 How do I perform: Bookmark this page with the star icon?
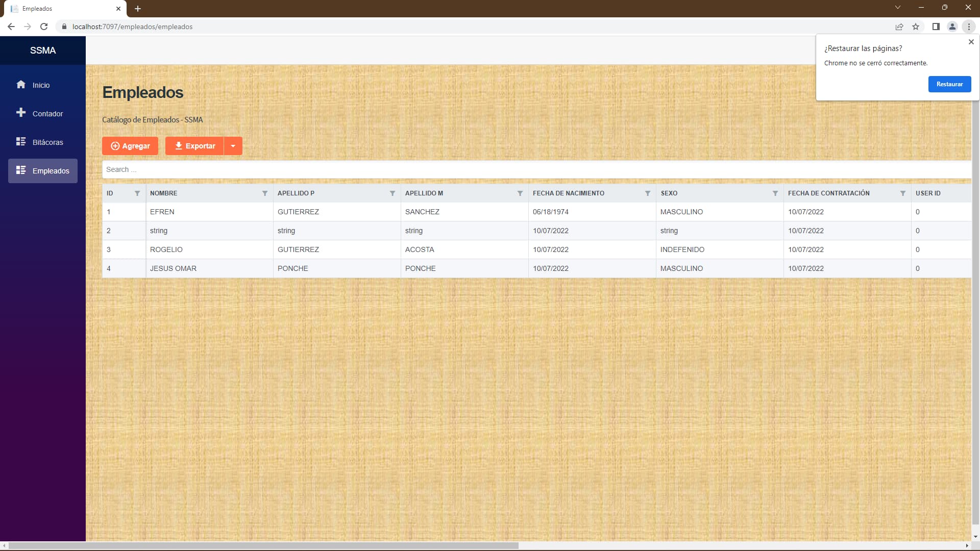pos(915,27)
